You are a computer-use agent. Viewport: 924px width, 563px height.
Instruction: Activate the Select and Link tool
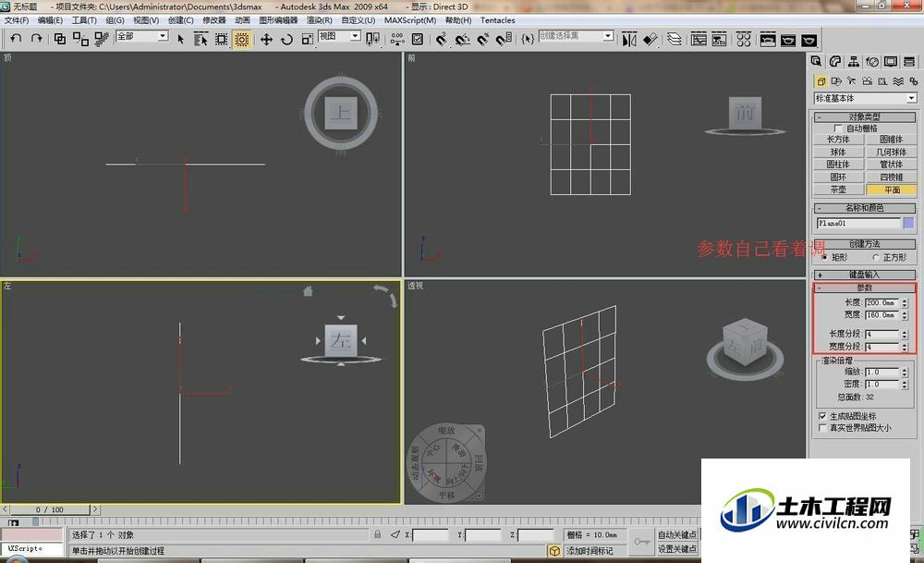tap(59, 39)
